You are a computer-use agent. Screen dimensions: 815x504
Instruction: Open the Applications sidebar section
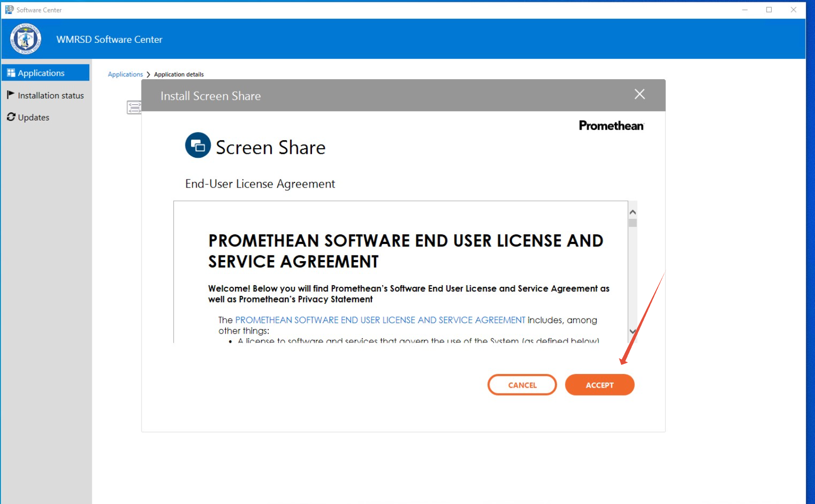tap(45, 73)
